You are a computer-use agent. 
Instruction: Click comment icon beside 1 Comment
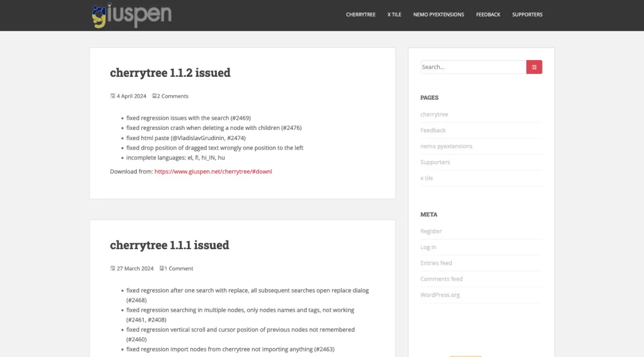click(x=162, y=268)
